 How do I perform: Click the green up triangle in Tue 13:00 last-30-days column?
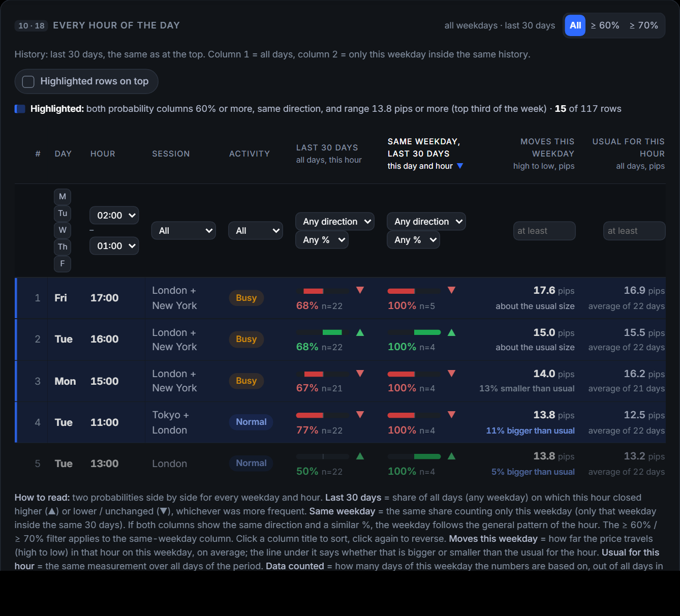(360, 456)
